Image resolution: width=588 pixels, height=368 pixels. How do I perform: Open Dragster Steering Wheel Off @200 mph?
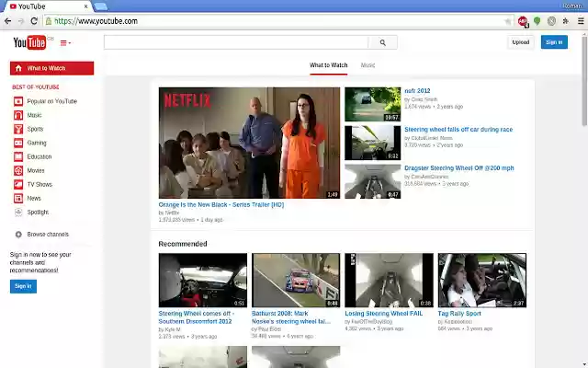(x=459, y=168)
